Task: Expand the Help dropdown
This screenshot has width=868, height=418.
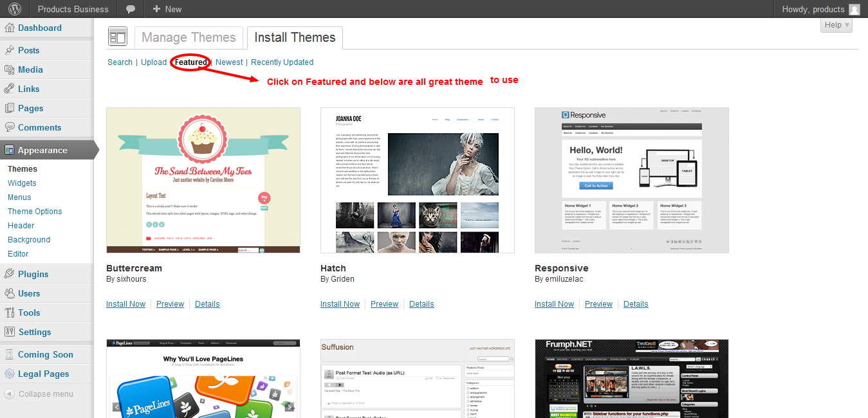Action: point(836,25)
